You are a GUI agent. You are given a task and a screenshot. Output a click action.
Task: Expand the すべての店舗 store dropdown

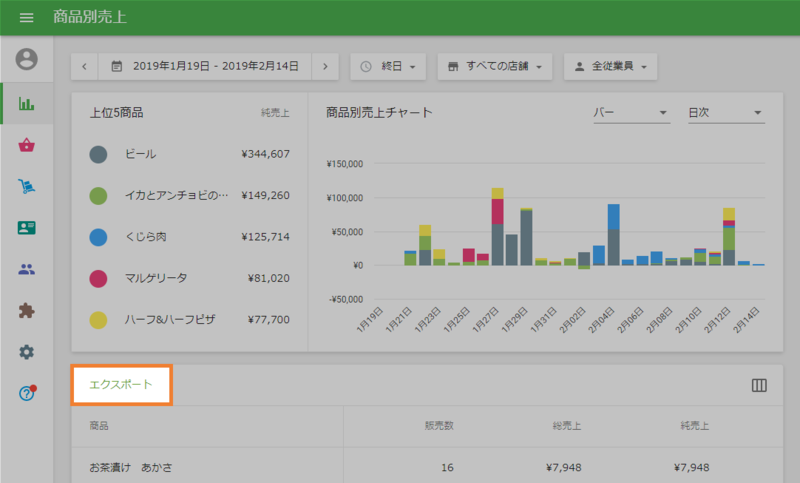(495, 66)
